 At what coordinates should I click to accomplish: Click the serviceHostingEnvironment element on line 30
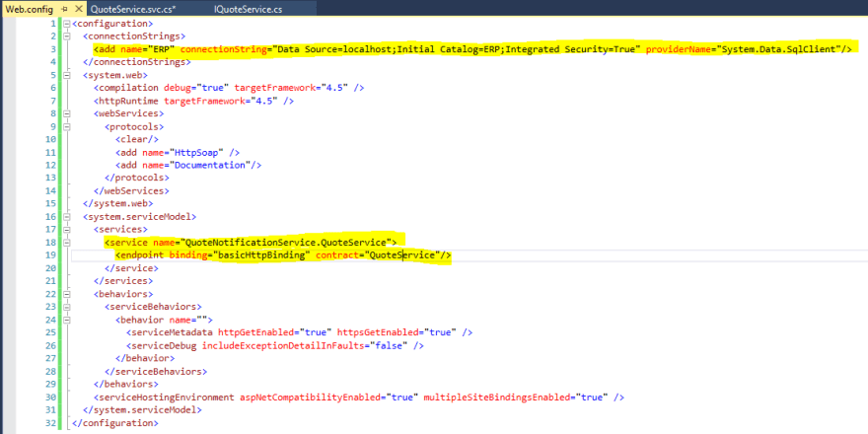point(166,397)
